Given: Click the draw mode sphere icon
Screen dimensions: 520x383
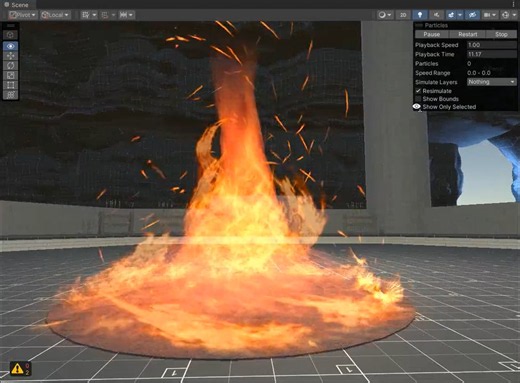Looking at the screenshot, I should (x=382, y=15).
